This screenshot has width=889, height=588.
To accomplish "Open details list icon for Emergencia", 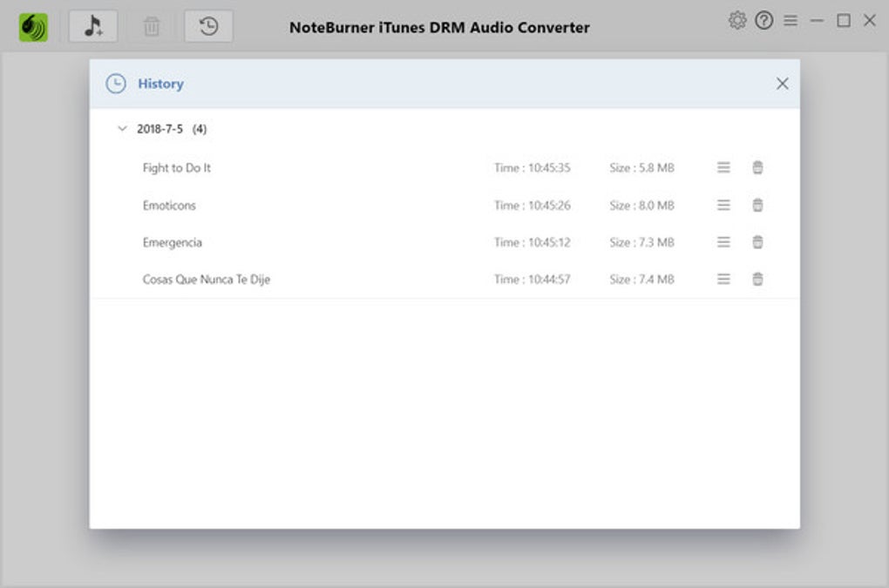I will (x=723, y=242).
